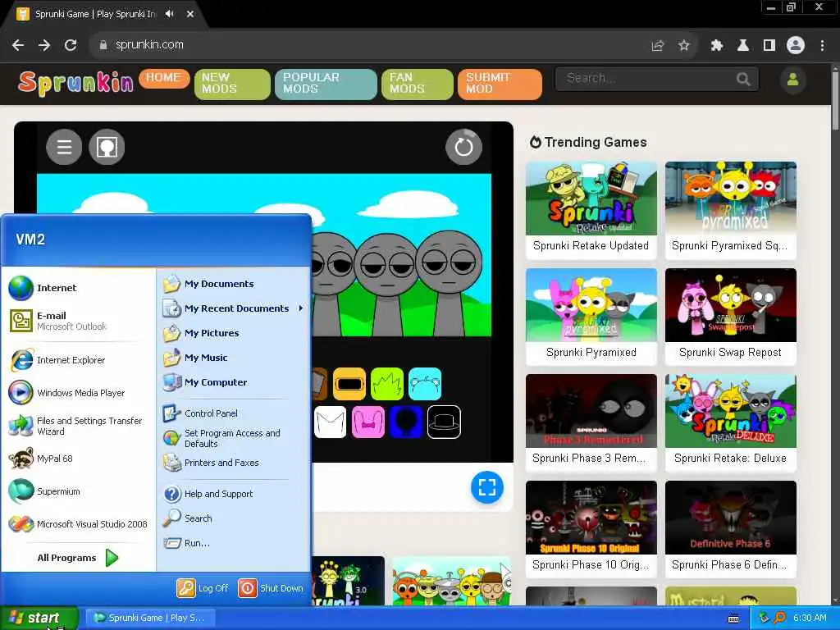Viewport: 840px width, 630px height.
Task: Reset the game with the circular arrow
Action: click(x=464, y=147)
